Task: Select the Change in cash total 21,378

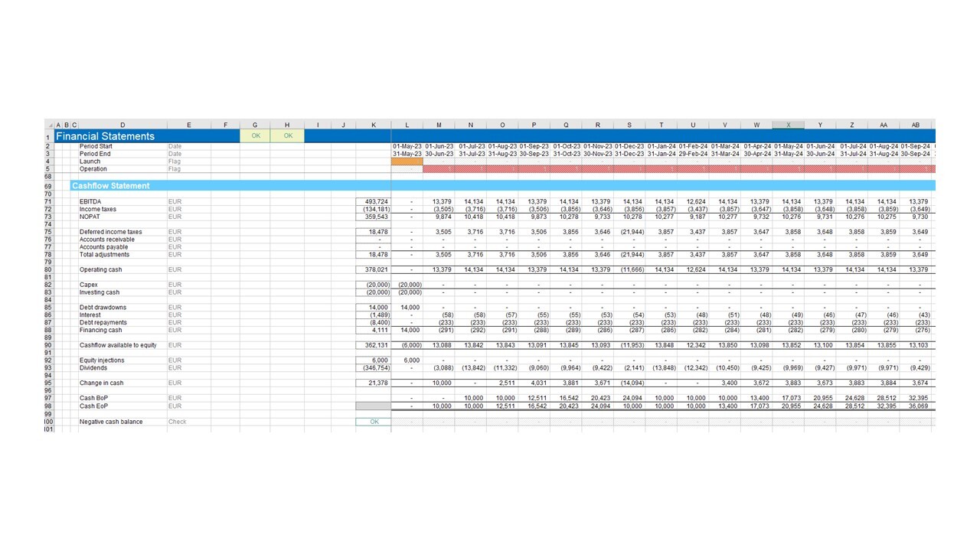Action: click(373, 383)
